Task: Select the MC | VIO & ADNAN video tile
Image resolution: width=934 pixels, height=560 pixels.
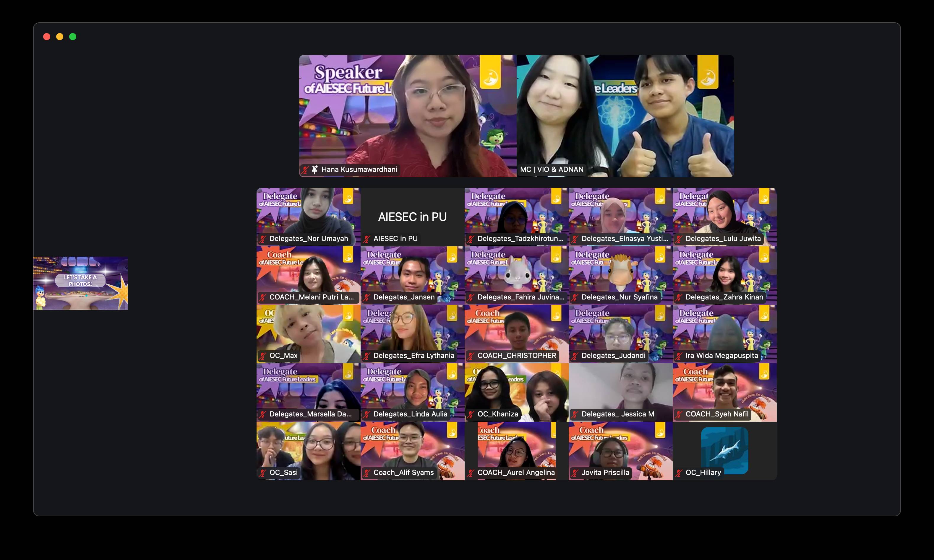Action: (625, 116)
